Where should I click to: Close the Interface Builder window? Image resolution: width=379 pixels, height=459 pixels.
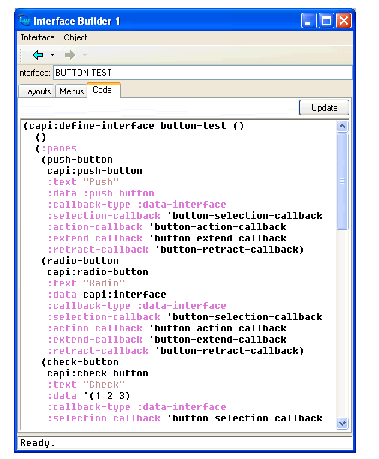(344, 21)
